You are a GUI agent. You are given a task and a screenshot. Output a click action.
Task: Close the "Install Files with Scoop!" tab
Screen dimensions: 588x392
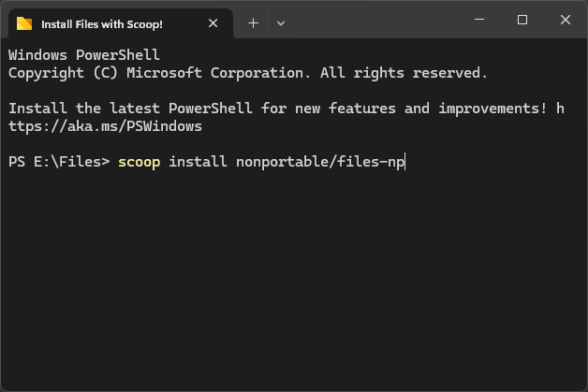click(x=213, y=23)
